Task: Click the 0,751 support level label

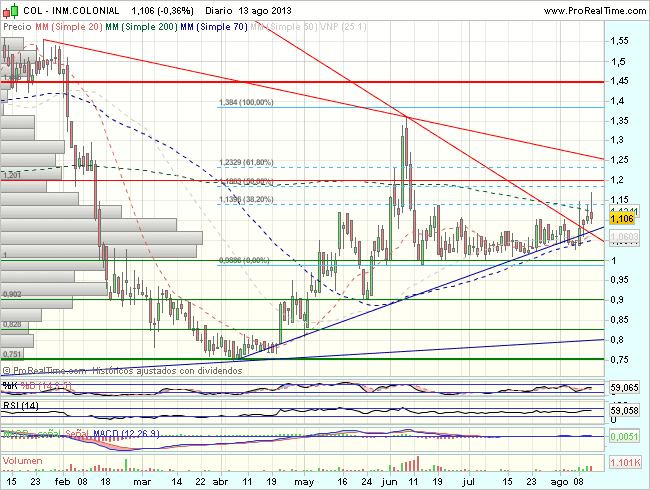Action: click(12, 354)
